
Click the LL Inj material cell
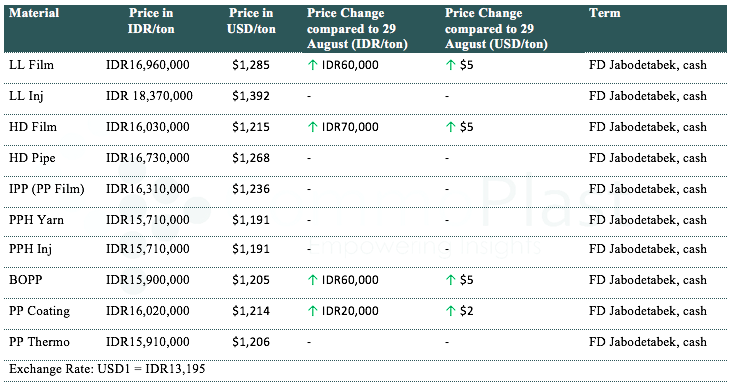point(26,96)
